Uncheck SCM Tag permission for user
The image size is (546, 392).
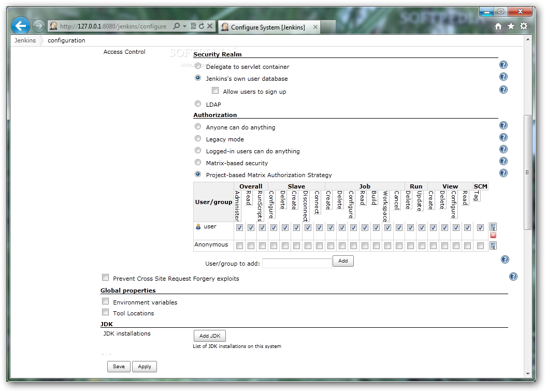click(481, 228)
